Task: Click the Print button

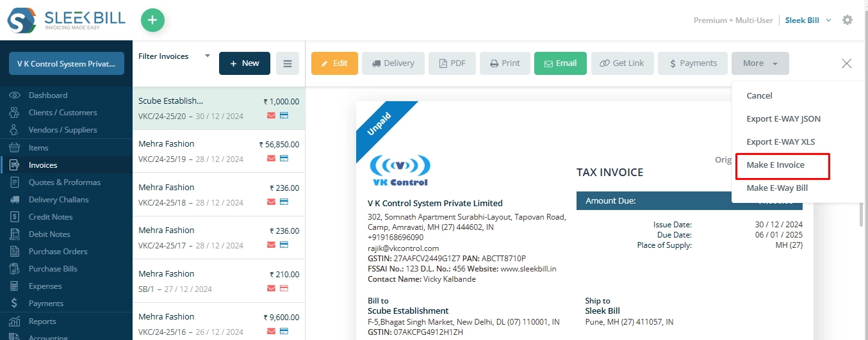Action: point(505,63)
